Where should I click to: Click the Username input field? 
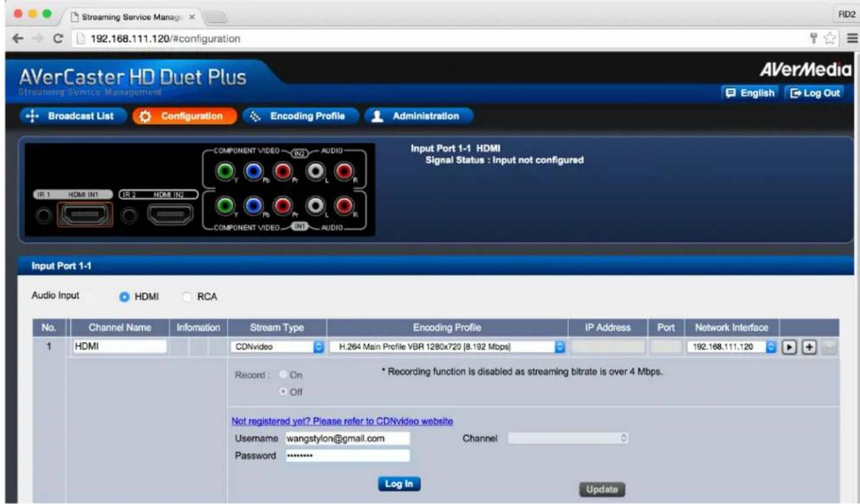coord(347,438)
